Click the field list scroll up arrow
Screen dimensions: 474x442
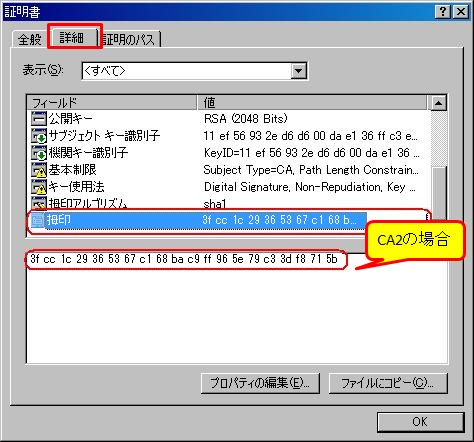pyautogui.click(x=439, y=103)
